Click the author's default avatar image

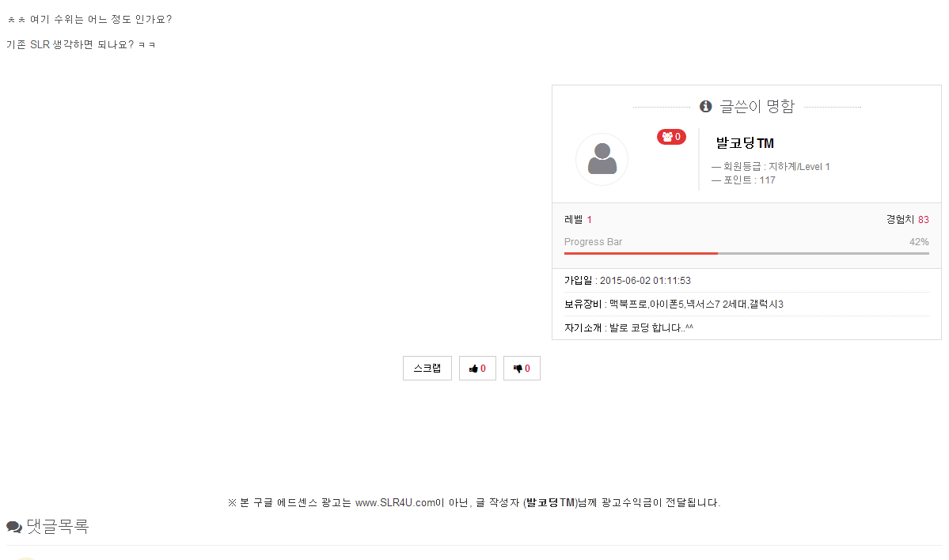[x=602, y=159]
